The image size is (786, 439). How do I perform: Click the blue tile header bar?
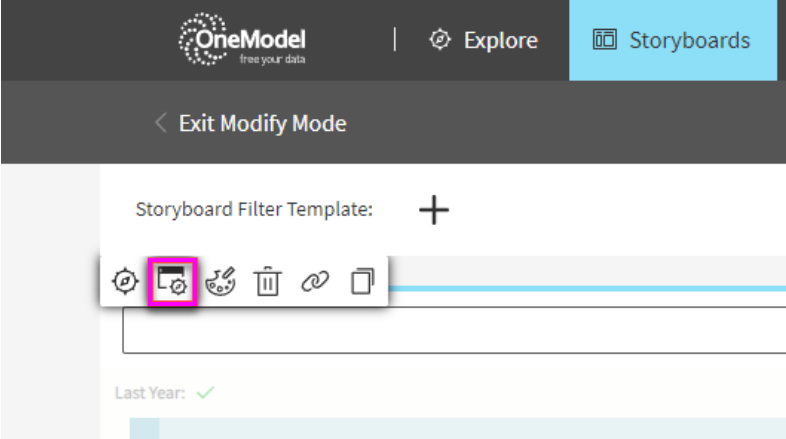pyautogui.click(x=586, y=289)
